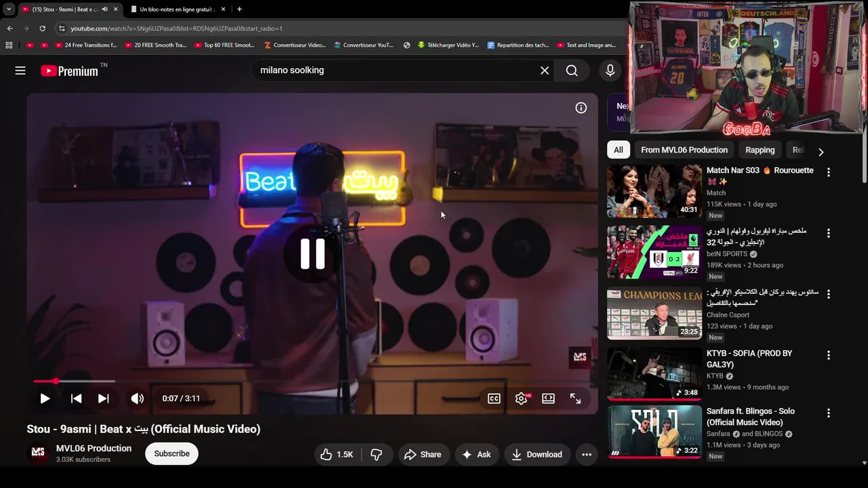This screenshot has height=488, width=868.
Task: Mute the video volume speaker icon
Action: (137, 399)
